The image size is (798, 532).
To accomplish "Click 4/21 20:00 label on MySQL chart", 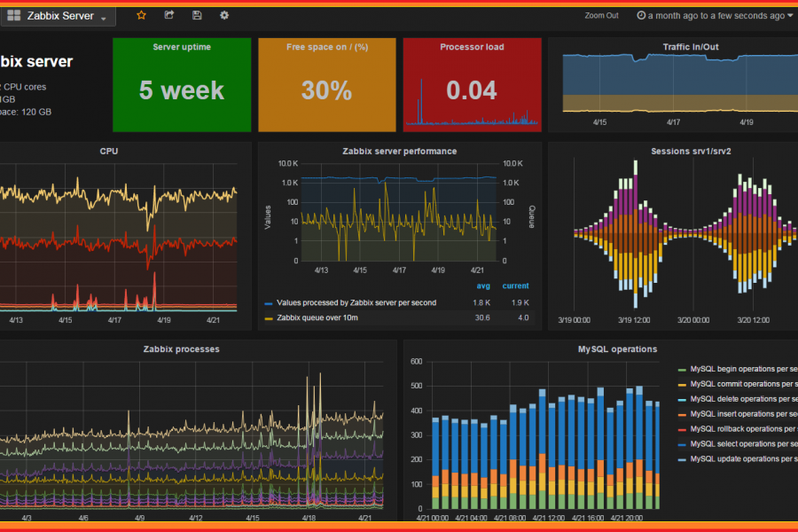I will (627, 518).
